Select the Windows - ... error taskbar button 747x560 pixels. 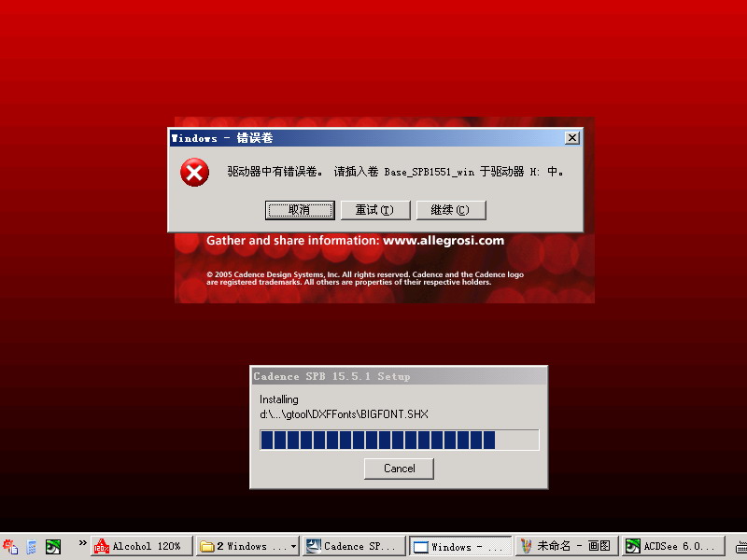(x=460, y=546)
